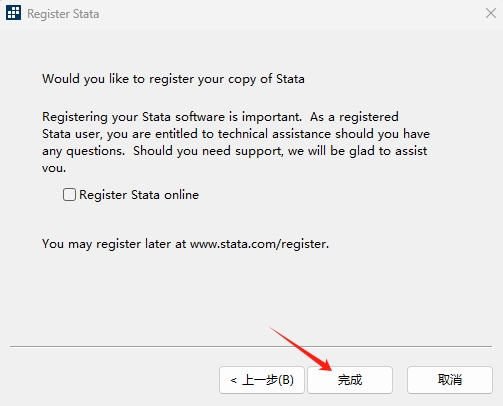Go back with the 上一步(B) button

[262, 380]
